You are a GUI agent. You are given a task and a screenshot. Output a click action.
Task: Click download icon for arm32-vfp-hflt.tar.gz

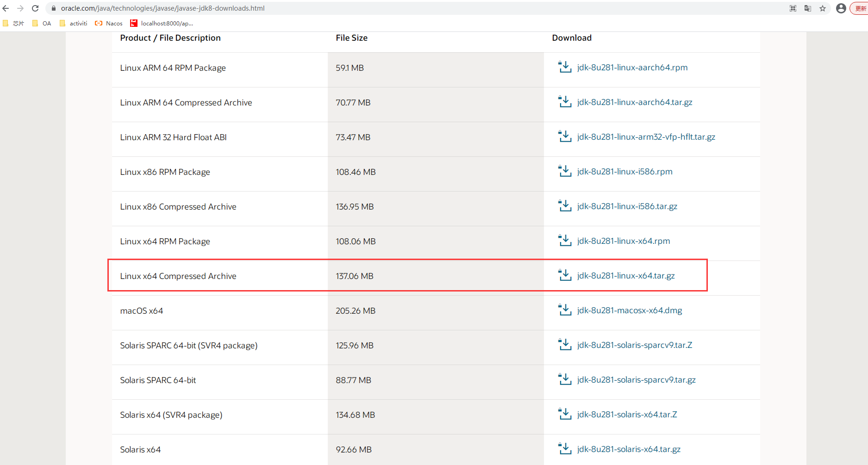point(565,136)
